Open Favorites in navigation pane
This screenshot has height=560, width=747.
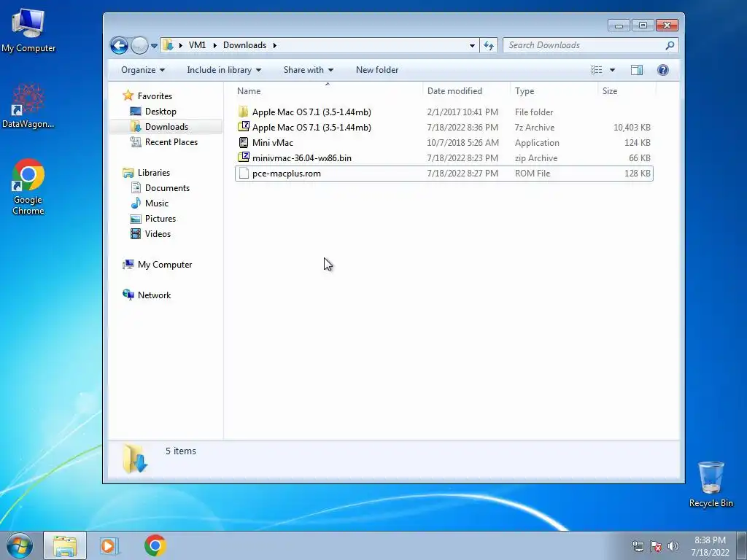click(x=155, y=96)
